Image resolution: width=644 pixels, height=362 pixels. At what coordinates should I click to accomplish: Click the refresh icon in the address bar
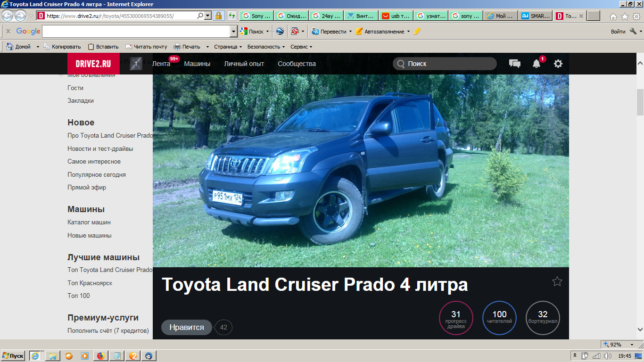[x=231, y=15]
